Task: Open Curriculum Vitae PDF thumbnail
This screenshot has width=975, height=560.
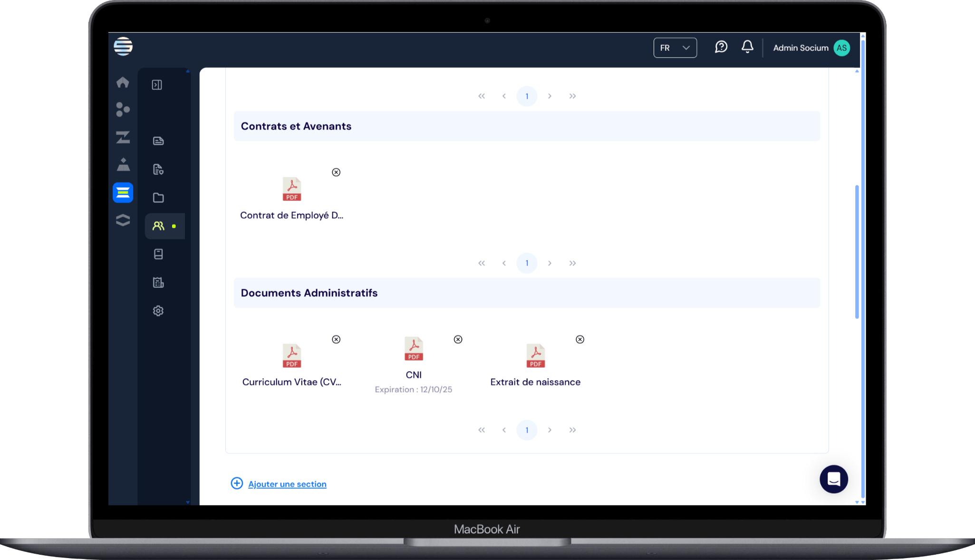Action: point(292,356)
